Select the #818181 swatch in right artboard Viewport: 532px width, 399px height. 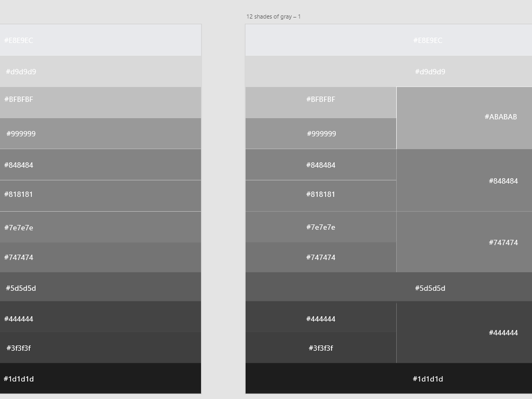coord(320,196)
